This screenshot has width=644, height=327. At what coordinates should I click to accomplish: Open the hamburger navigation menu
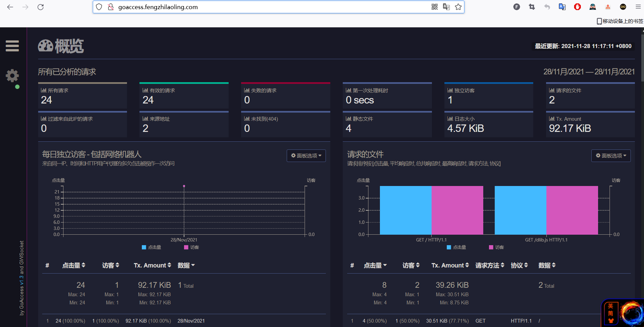click(x=12, y=46)
